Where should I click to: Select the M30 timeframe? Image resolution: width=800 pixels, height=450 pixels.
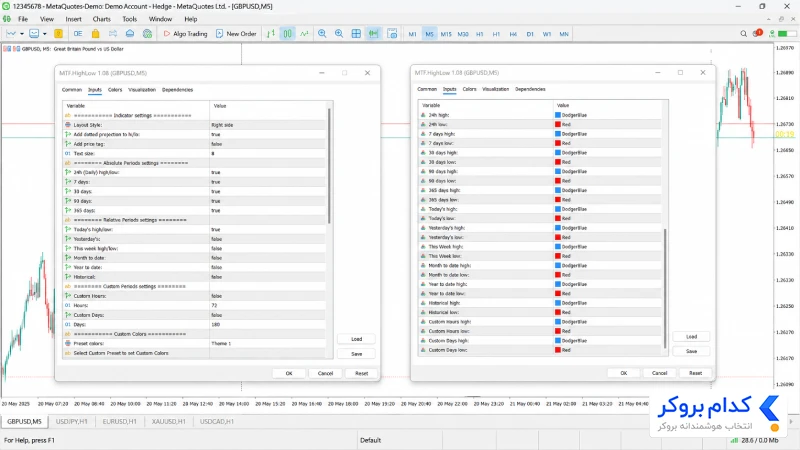tap(463, 34)
